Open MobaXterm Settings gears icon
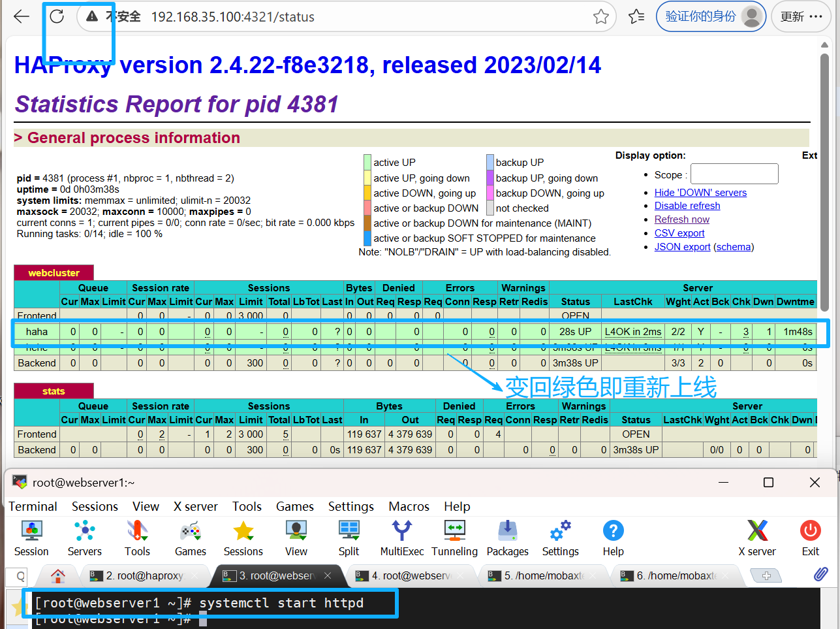Screen dimensions: 840x629 point(561,539)
